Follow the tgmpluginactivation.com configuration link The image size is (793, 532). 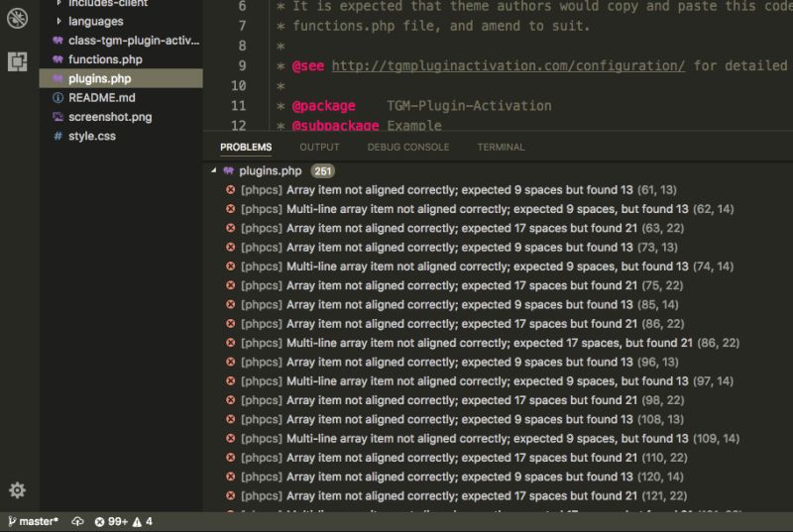click(509, 65)
